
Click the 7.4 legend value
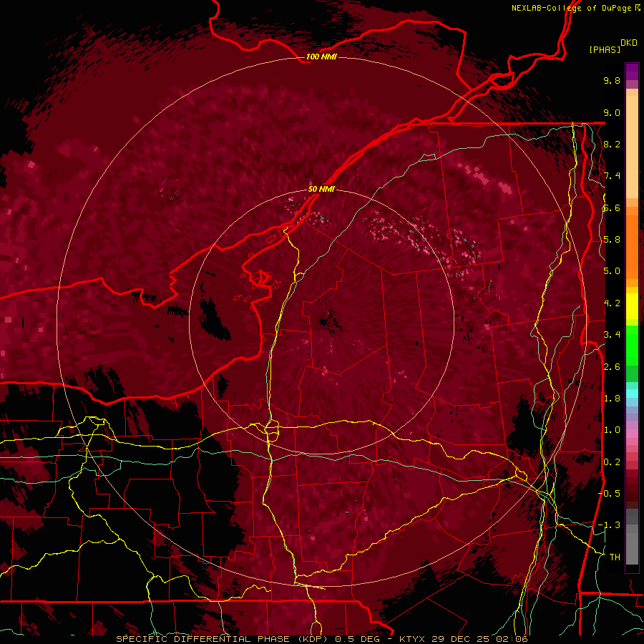coord(612,176)
